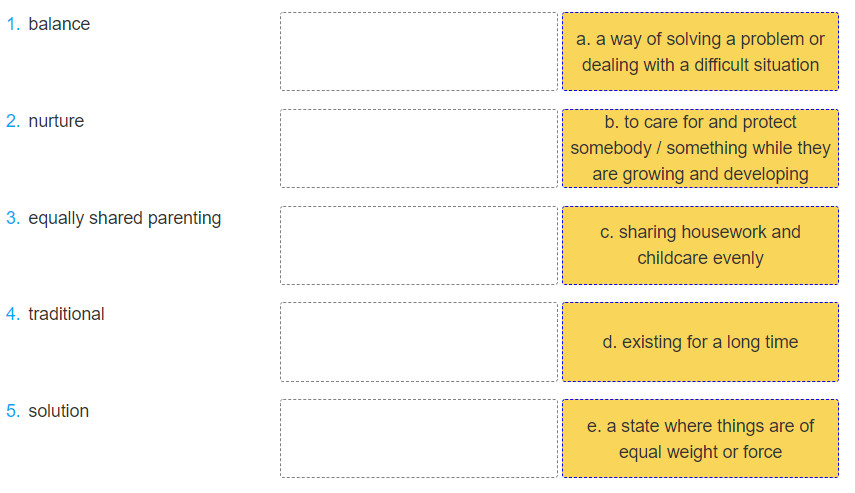The height and width of the screenshot is (493, 855).
Task: Click the blue number 4 label
Action: click(x=13, y=314)
